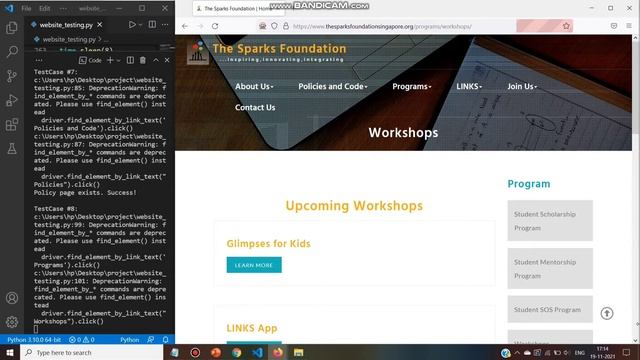
Task: Click the Type here to search box
Action: tap(92, 352)
